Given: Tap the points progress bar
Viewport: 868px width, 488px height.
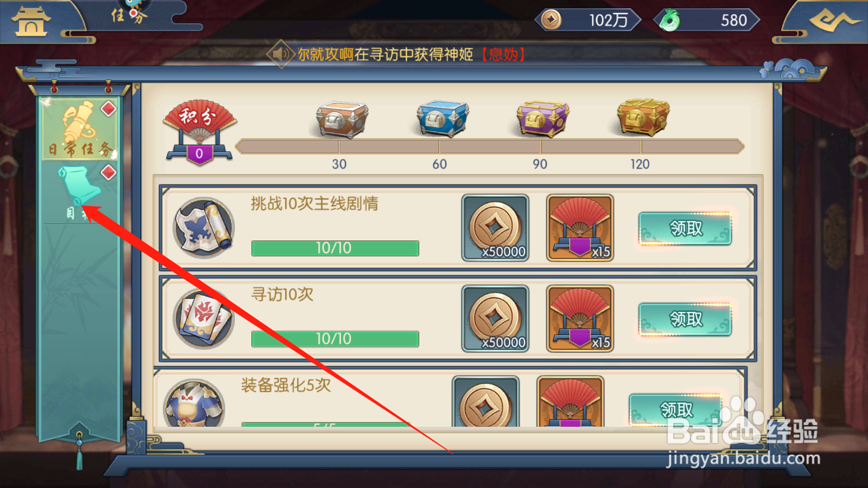Looking at the screenshot, I should 490,146.
